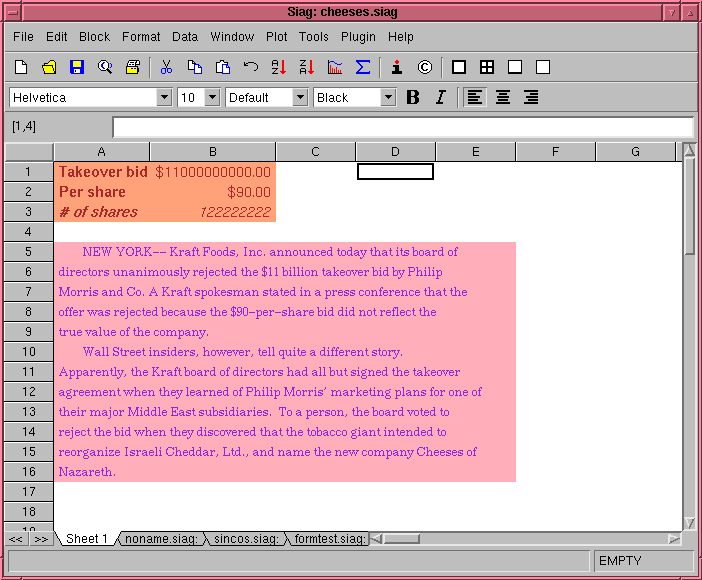Expand the font size 10 dropdown
The height and width of the screenshot is (580, 702).
pos(213,97)
